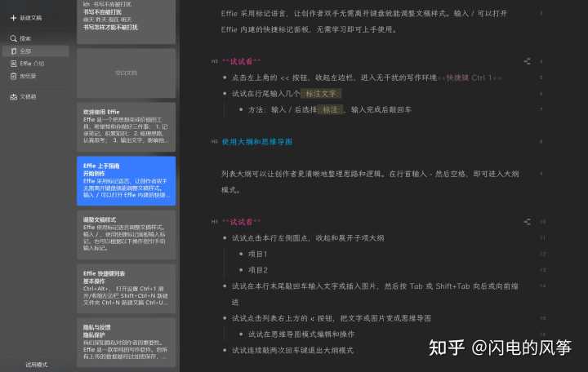Click the 项目1 list item text
Image resolution: width=588 pixels, height=372 pixels.
pos(257,254)
